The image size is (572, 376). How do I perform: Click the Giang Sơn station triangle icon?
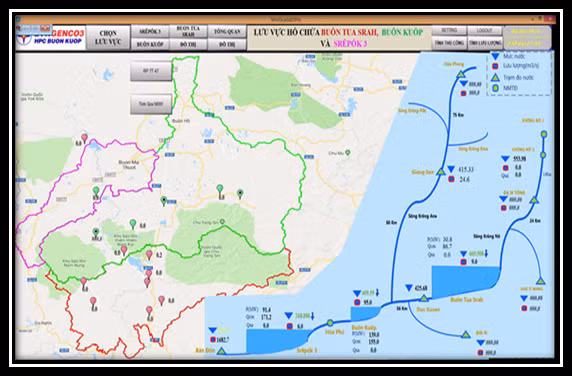click(x=441, y=172)
